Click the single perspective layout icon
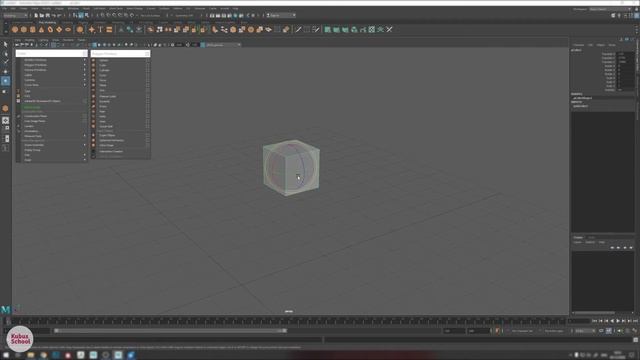Image resolution: width=640 pixels, height=360 pixels. 5,120
